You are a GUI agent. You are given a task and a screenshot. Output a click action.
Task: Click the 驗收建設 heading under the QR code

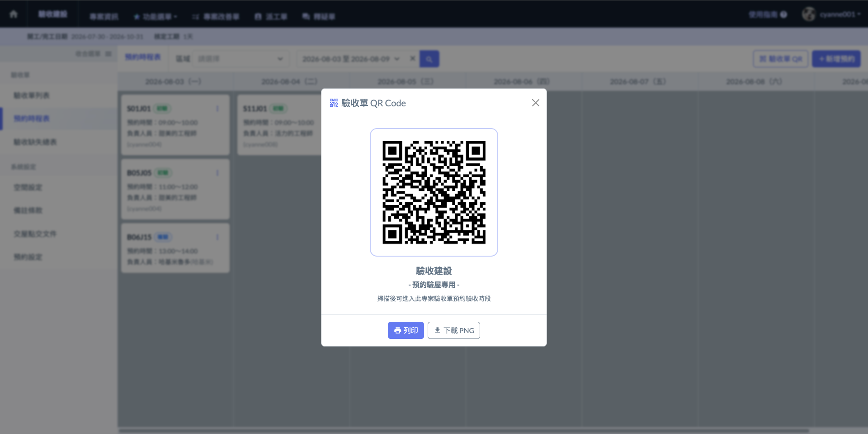[434, 271]
